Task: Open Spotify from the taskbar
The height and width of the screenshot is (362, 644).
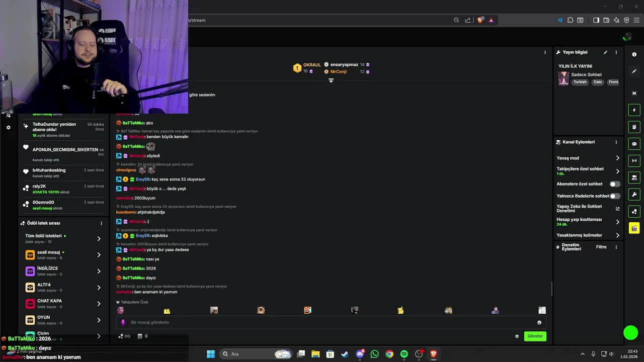Action: coord(404,354)
